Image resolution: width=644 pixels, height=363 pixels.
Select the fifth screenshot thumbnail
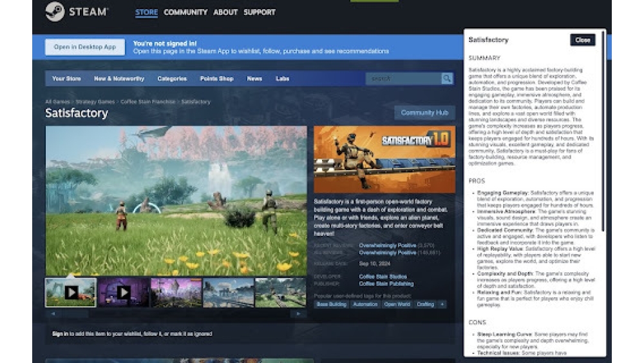pos(281,292)
